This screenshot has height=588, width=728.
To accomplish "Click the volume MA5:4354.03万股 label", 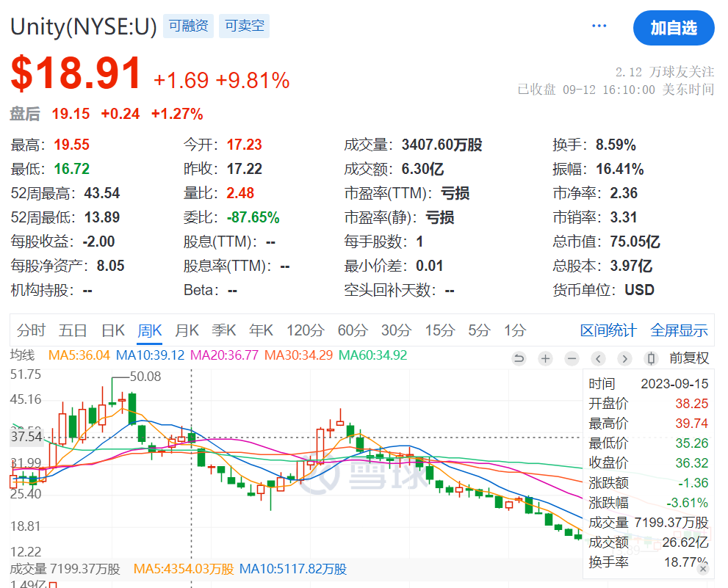I will coord(184,569).
